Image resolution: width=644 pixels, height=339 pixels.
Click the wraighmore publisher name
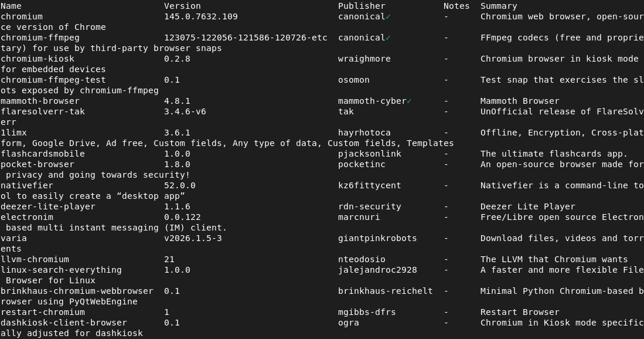coord(364,59)
